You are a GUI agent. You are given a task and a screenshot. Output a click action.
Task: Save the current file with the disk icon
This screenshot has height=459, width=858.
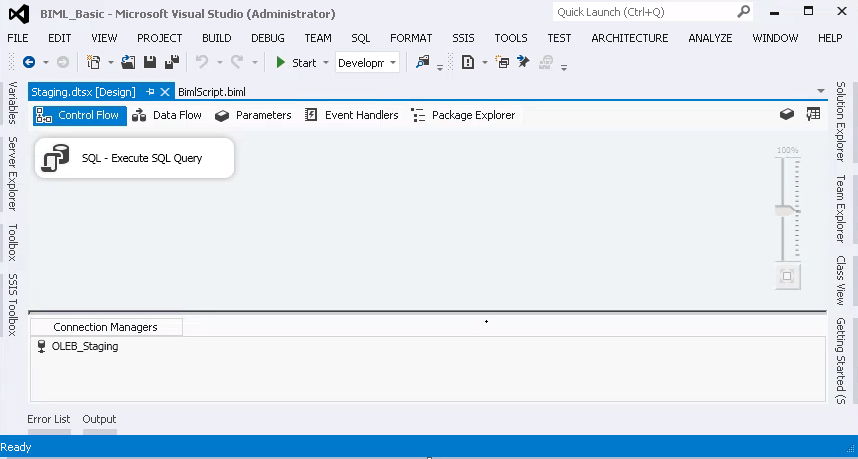pos(150,62)
